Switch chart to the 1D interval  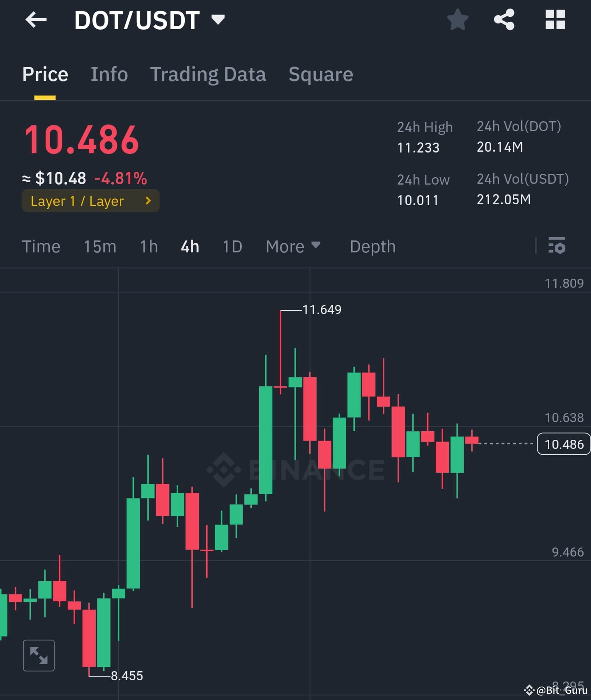(x=232, y=246)
